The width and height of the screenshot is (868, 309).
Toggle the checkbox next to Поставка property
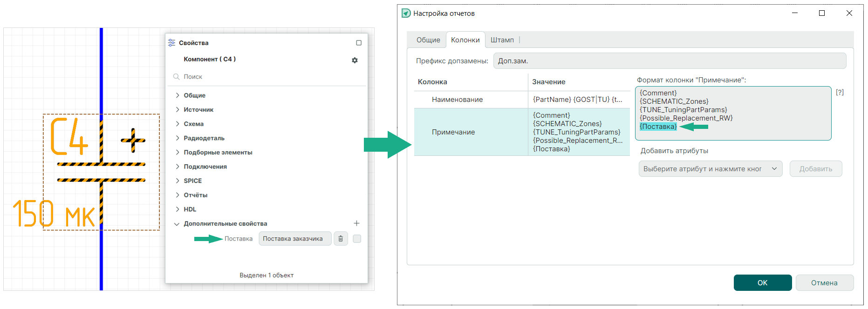point(357,239)
